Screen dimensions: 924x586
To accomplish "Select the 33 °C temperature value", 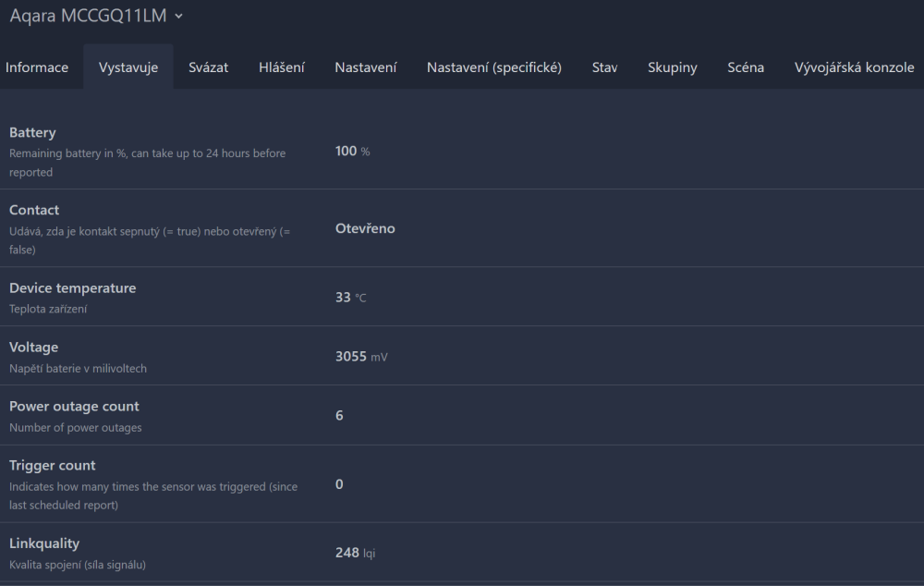I will coord(350,298).
